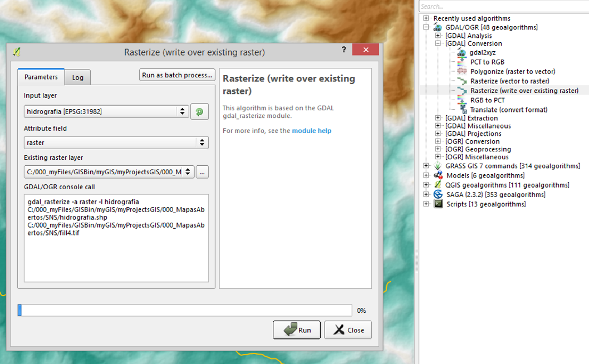Open the Existing raster layer dropdown

109,172
